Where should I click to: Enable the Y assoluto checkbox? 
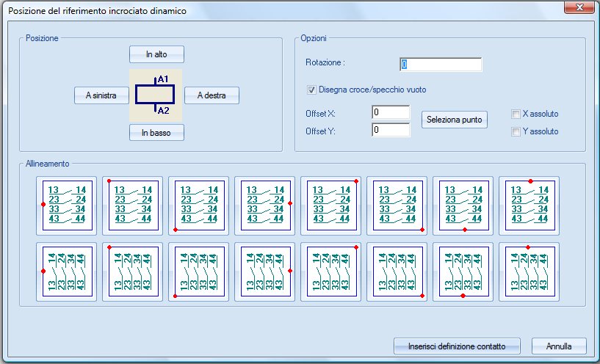coord(516,131)
